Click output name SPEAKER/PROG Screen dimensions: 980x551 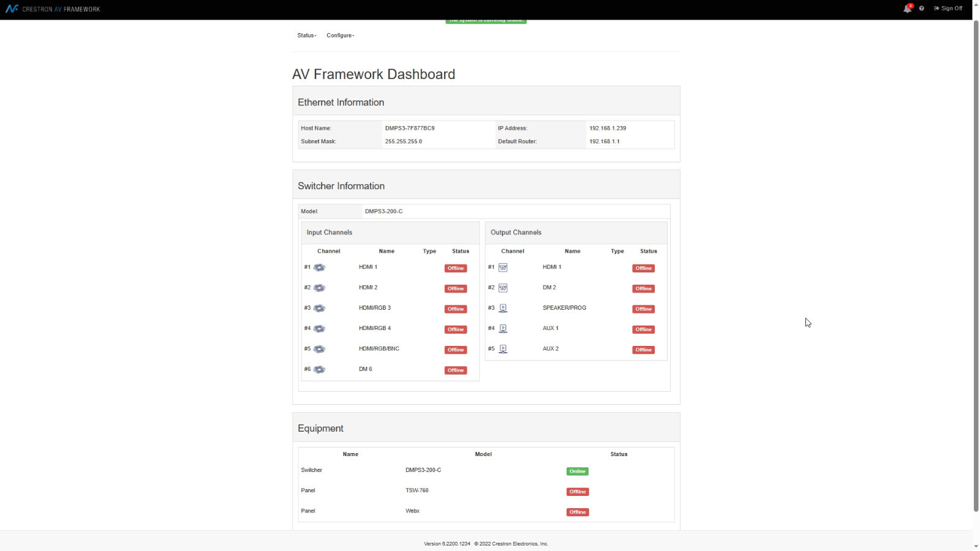pyautogui.click(x=564, y=308)
